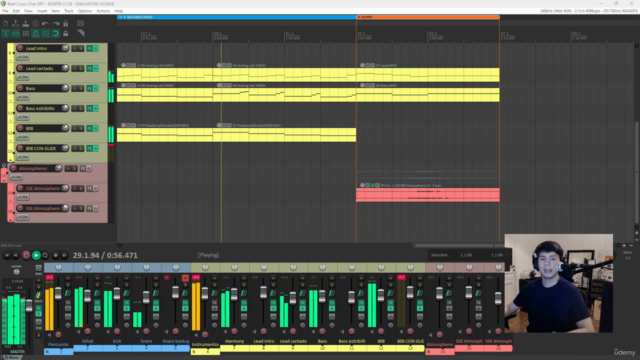Screen dimensions: 640x360
Task: Click the Master fader handle
Action: (29, 306)
